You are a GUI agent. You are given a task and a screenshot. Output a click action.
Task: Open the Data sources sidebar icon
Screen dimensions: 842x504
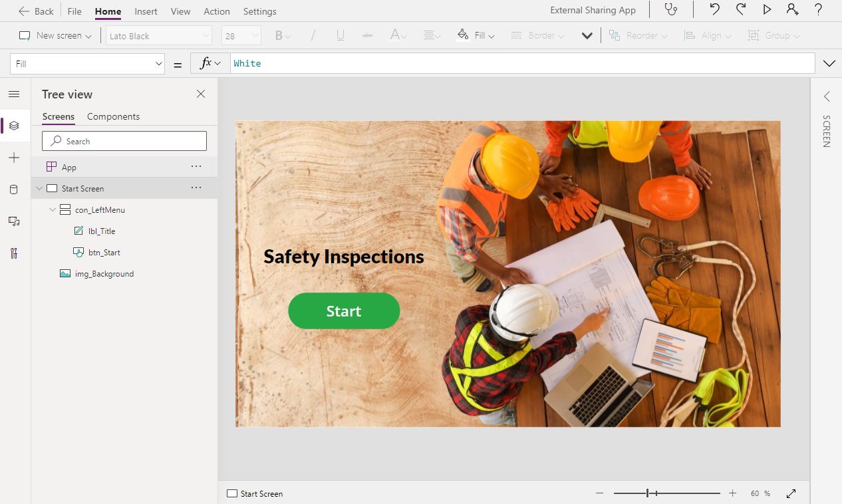[x=14, y=190]
